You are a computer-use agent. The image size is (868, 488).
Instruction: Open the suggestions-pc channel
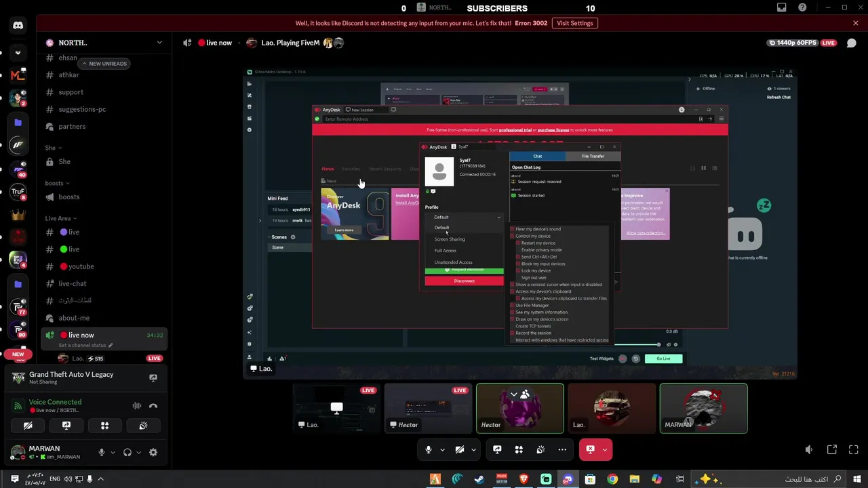coord(100,109)
